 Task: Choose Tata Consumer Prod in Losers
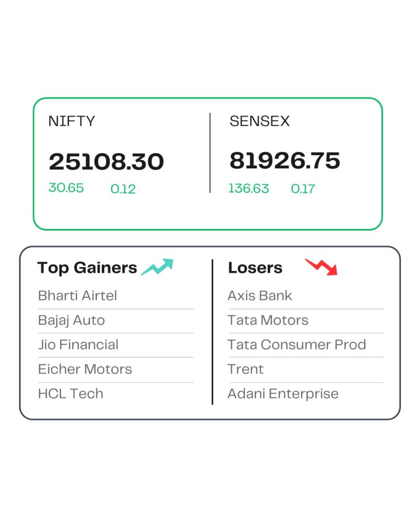tap(297, 345)
